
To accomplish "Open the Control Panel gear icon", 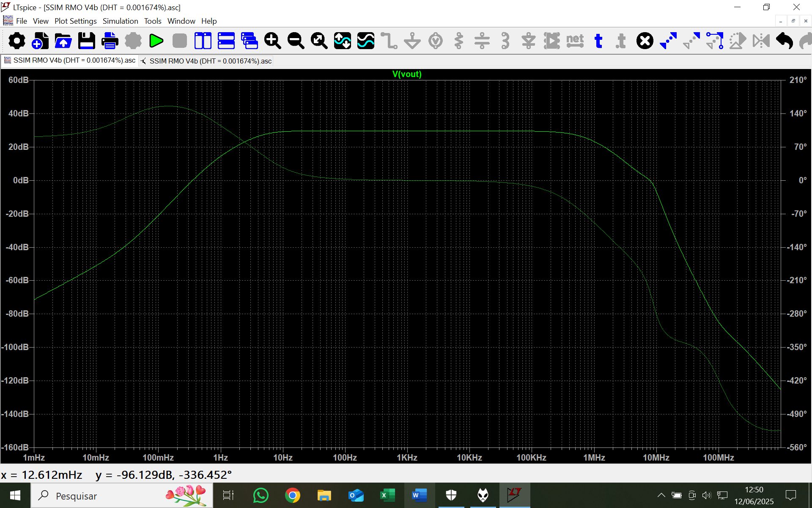I will click(x=17, y=41).
